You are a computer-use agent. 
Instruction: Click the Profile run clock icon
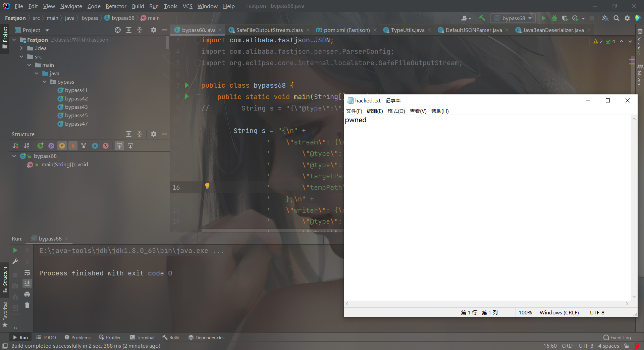pos(576,18)
